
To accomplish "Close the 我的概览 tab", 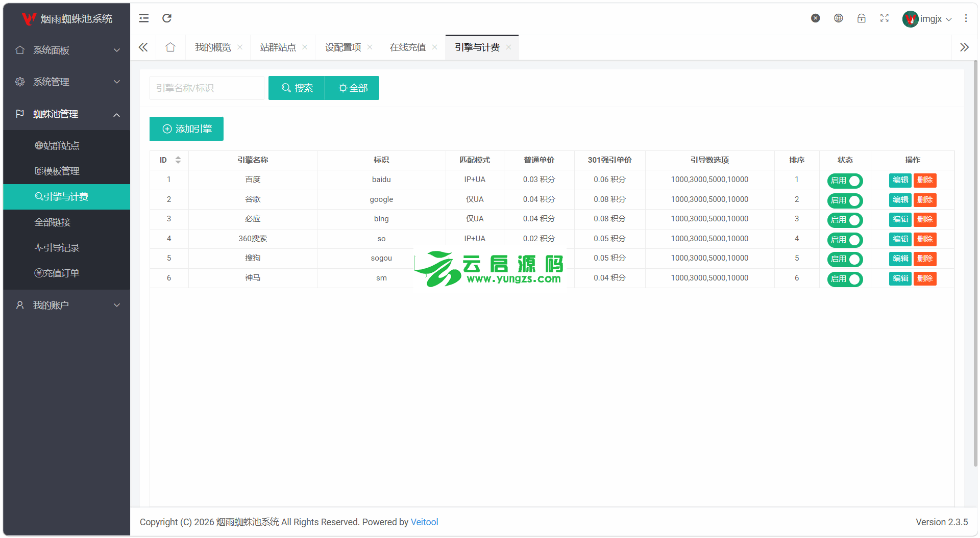I will 240,47.
